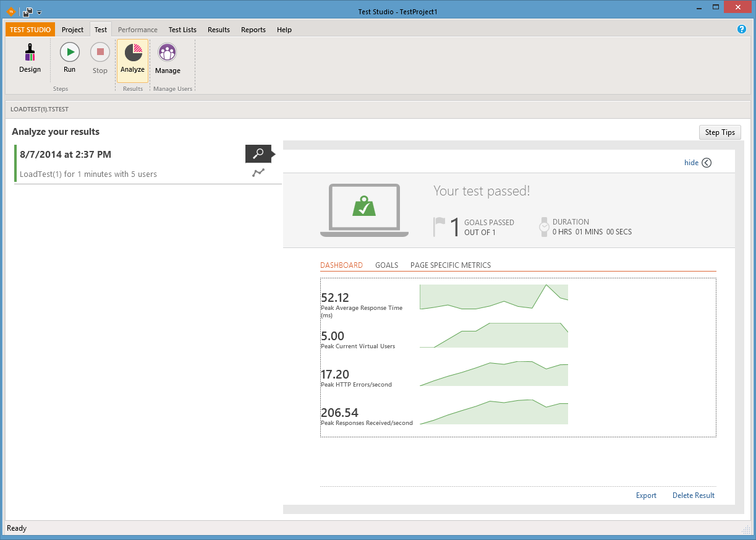The height and width of the screenshot is (540, 756).
Task: Click the Peak Average Response Time chart
Action: pos(493,297)
